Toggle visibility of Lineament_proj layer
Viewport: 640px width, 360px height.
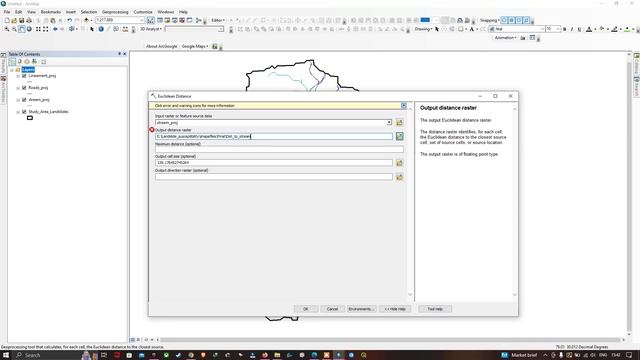click(x=24, y=76)
